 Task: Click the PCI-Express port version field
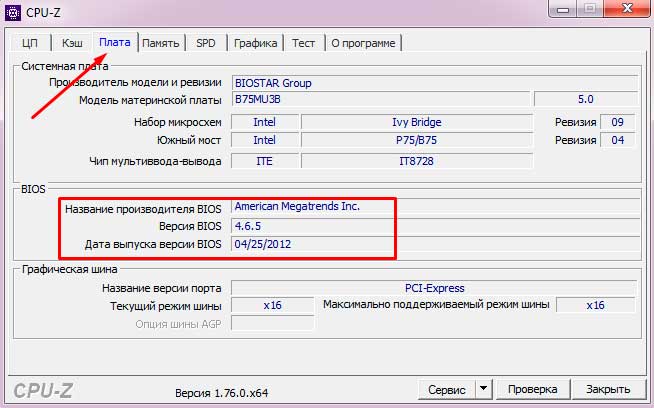434,288
